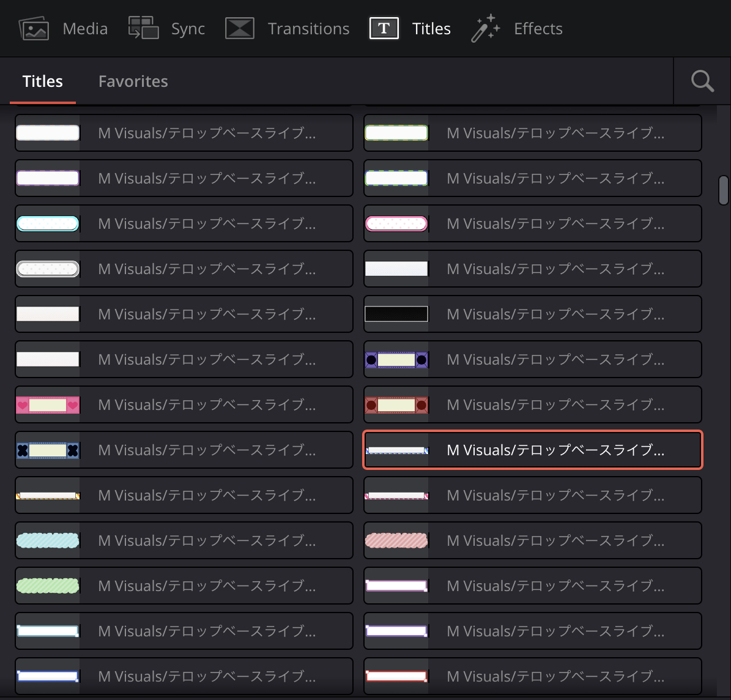731x700 pixels.
Task: Select purple title with black circles
Action: pyautogui.click(x=532, y=359)
